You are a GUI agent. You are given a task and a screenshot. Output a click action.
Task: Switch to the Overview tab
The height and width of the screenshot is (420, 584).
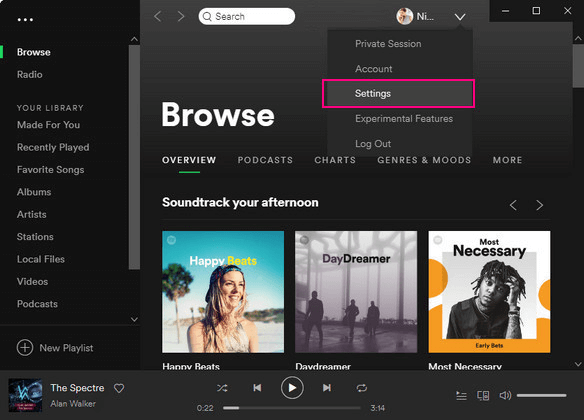click(x=189, y=160)
